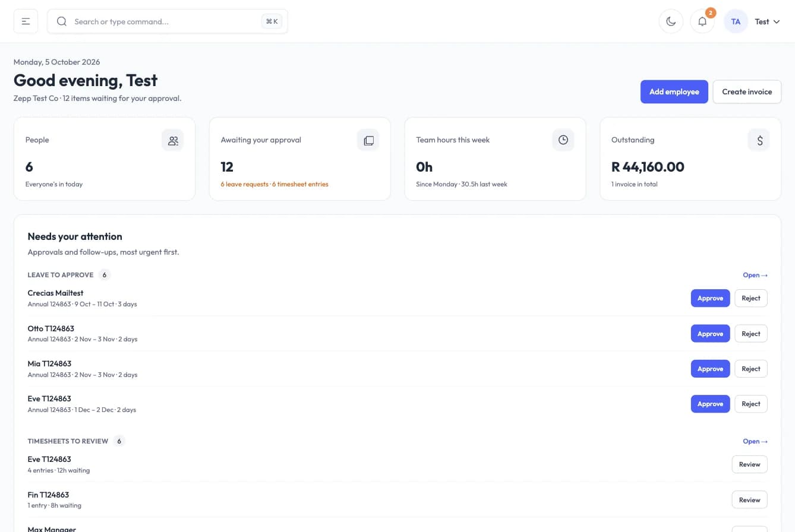Expand the Test user dropdown
795x532 pixels.
point(767,21)
